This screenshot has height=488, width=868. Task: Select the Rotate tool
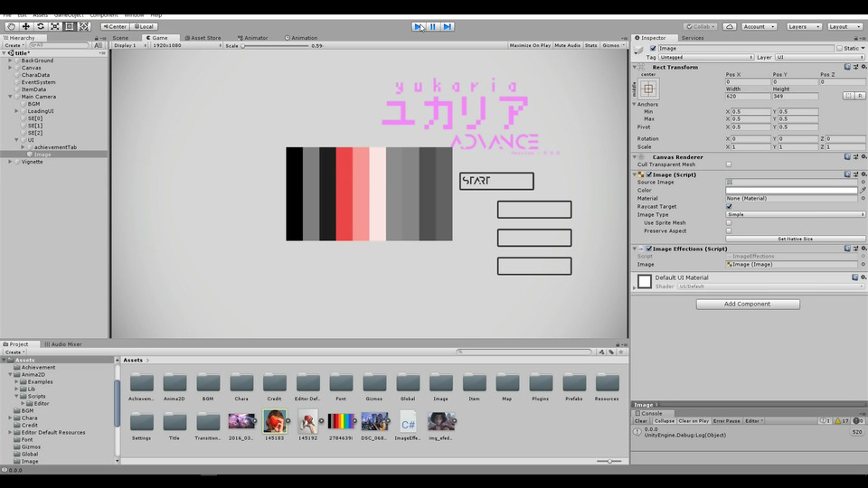coord(40,26)
